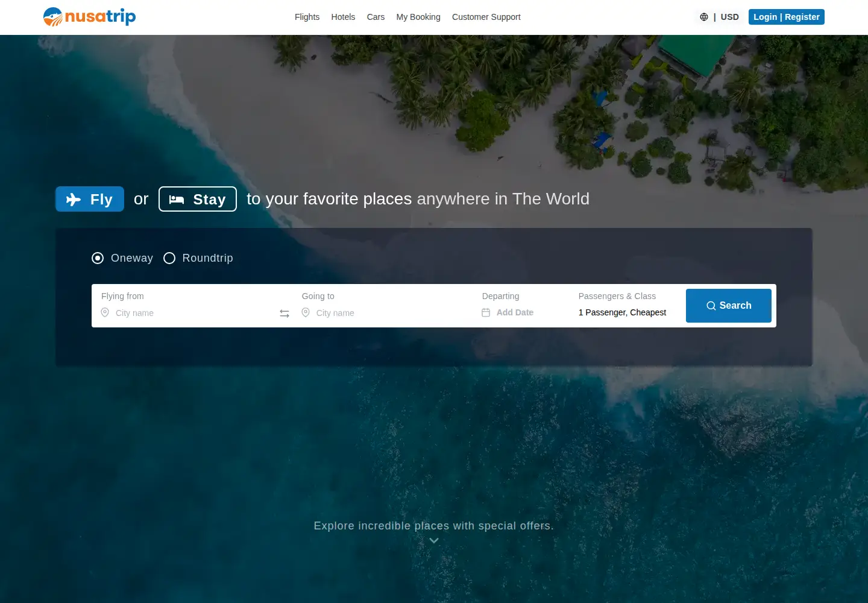
Task: Open Cars in the top navigation
Action: pos(376,17)
